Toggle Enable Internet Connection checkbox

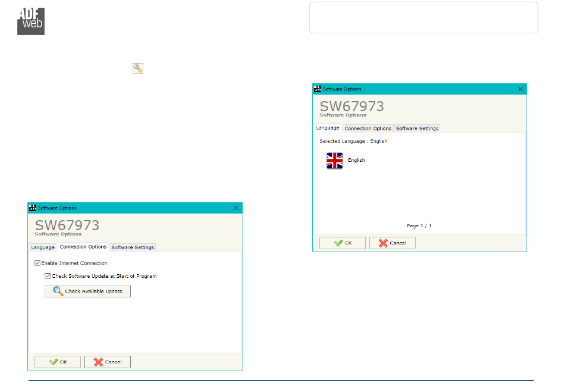pyautogui.click(x=38, y=263)
